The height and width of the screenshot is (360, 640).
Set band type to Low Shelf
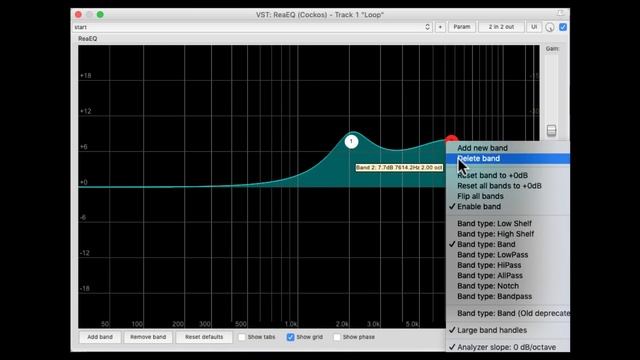[x=508, y=223]
